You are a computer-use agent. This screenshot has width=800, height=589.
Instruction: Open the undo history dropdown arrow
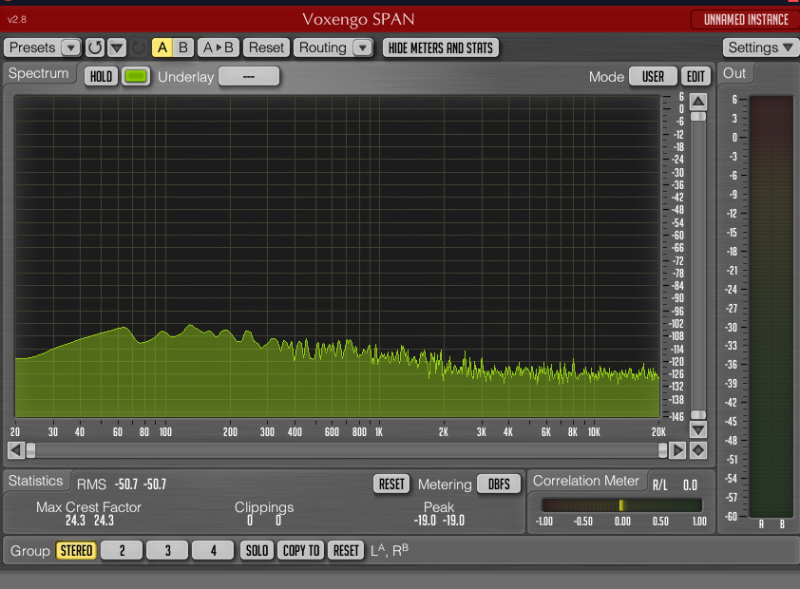point(117,48)
